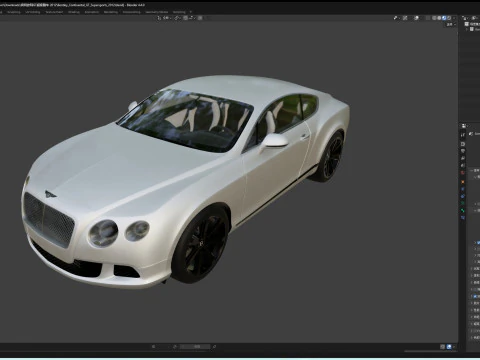Select Material Preview shading mode
Image resolution: width=480 pixels, height=360 pixels.
[444, 18]
